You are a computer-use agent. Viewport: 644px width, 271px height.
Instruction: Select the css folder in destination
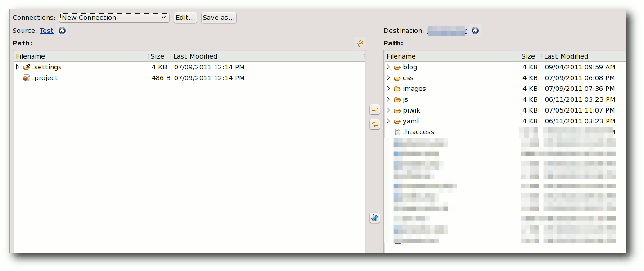408,78
